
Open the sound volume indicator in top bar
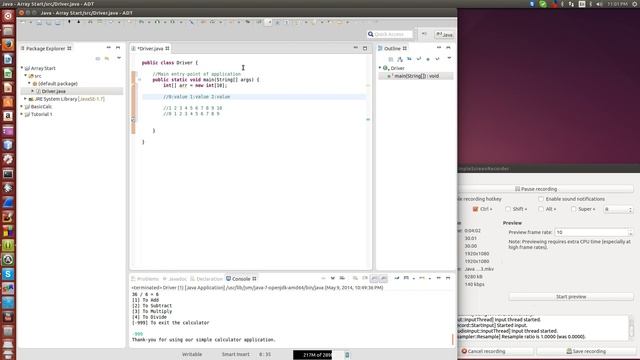pyautogui.click(x=599, y=4)
